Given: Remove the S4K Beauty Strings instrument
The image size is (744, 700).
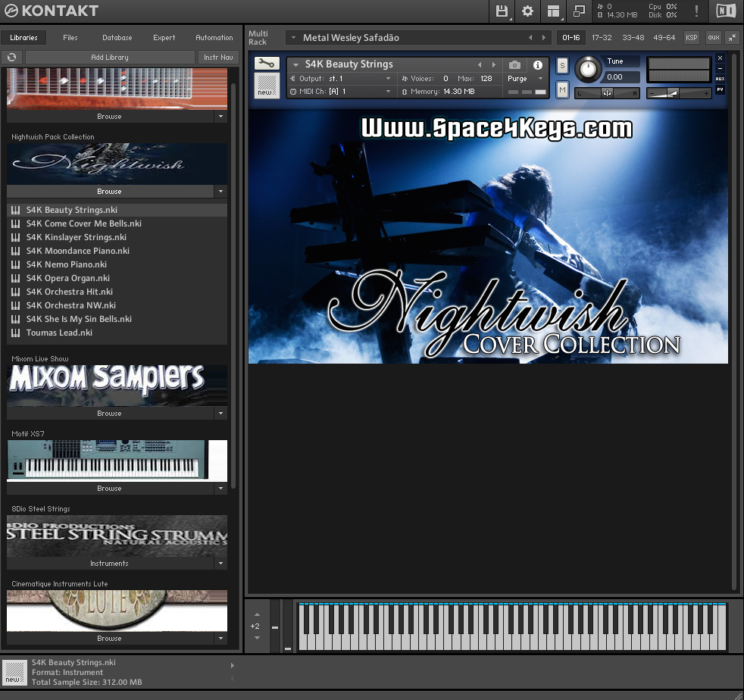Looking at the screenshot, I should pyautogui.click(x=720, y=58).
